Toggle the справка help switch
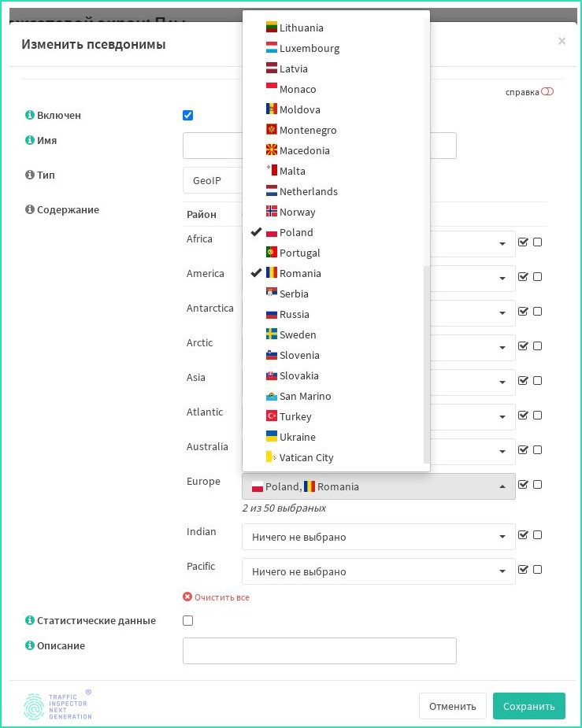The height and width of the screenshot is (728, 582). point(547,91)
